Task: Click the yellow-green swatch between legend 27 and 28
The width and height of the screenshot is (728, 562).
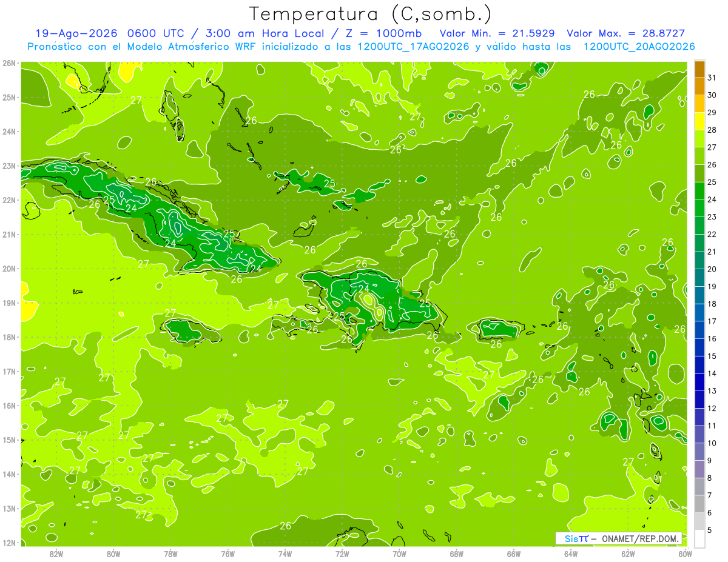Action: (699, 139)
